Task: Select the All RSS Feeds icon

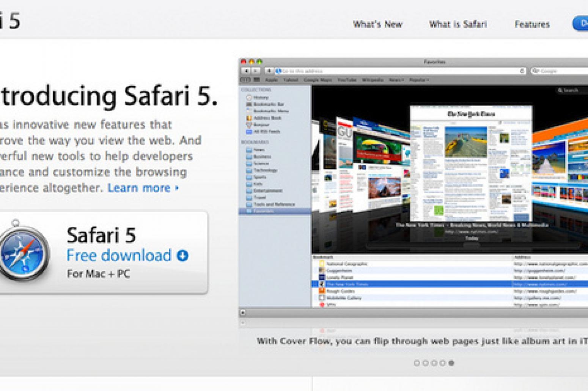Action: click(249, 132)
